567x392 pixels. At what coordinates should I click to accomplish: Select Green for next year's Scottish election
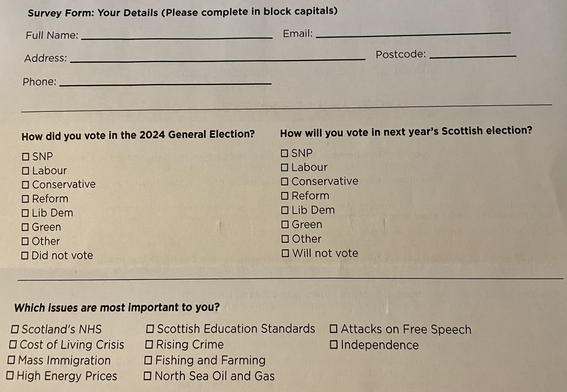(285, 225)
